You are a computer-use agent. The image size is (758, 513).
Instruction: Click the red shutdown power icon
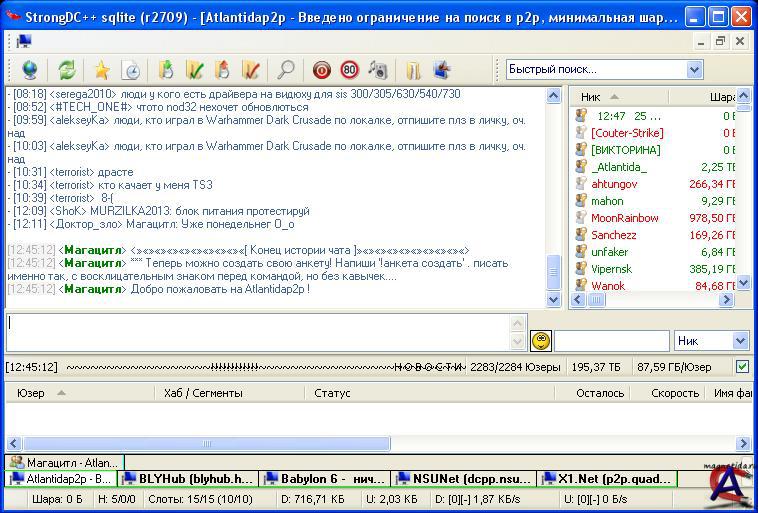(x=321, y=70)
